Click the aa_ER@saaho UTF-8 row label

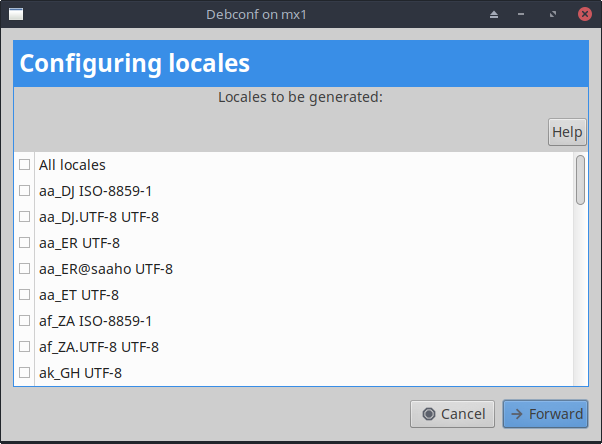pos(105,269)
